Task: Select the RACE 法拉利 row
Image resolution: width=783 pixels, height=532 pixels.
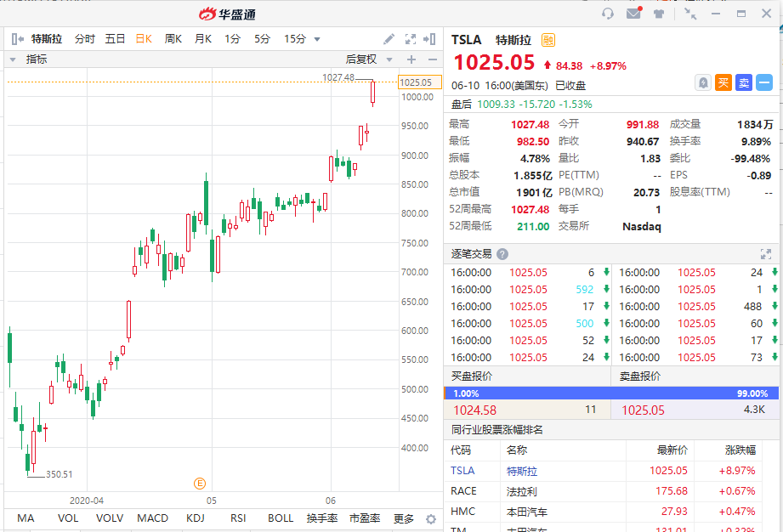Action: [x=603, y=491]
